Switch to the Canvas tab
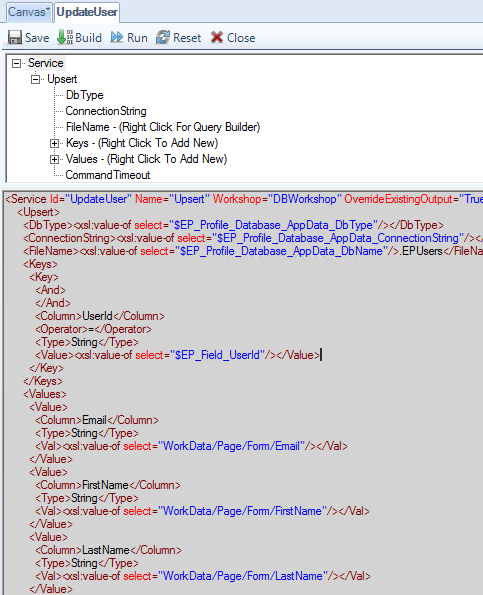This screenshot has width=483, height=595. click(x=29, y=12)
